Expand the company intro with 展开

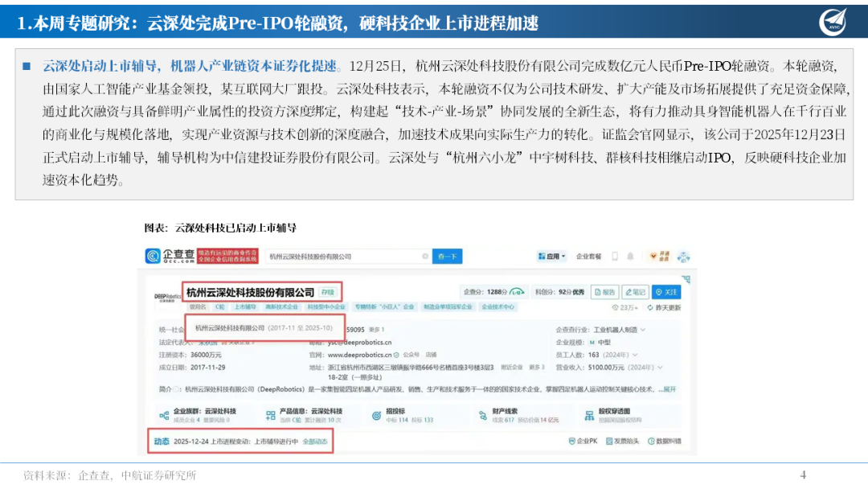(x=669, y=389)
